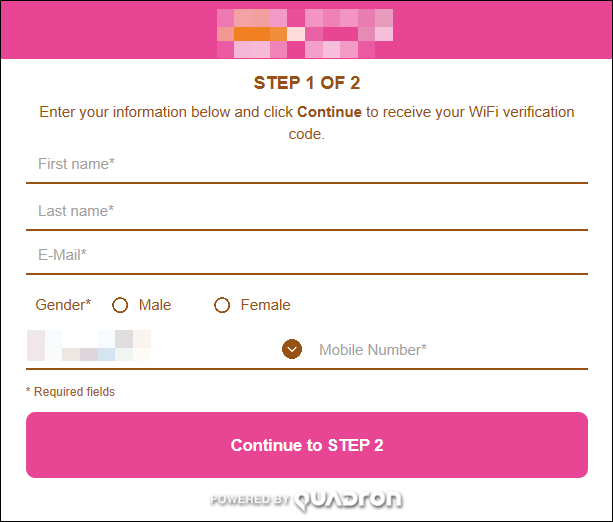
Task: Click the bold Continue word in instructions
Action: pos(329,112)
